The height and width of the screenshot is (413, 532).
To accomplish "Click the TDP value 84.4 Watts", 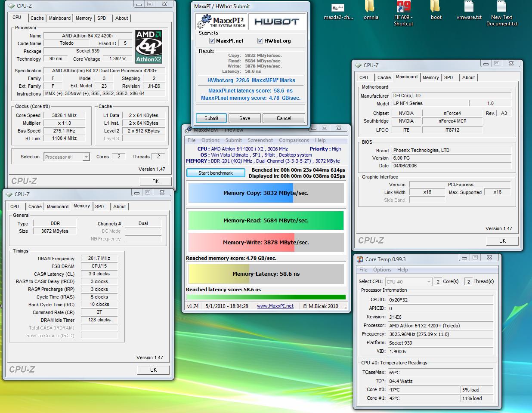I will click(x=439, y=381).
